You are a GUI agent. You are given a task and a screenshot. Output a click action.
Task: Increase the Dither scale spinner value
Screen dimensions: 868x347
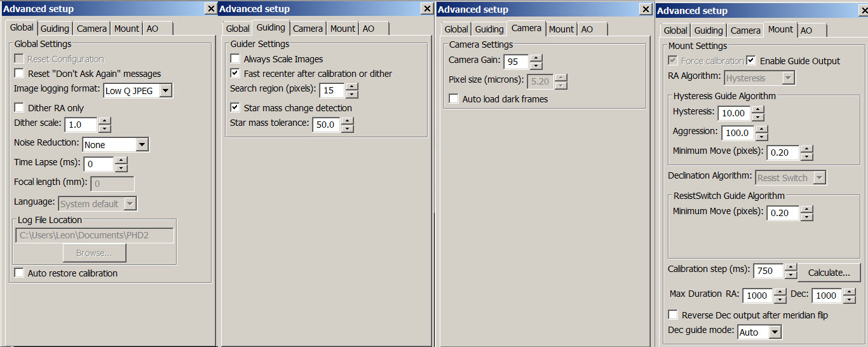coord(105,121)
